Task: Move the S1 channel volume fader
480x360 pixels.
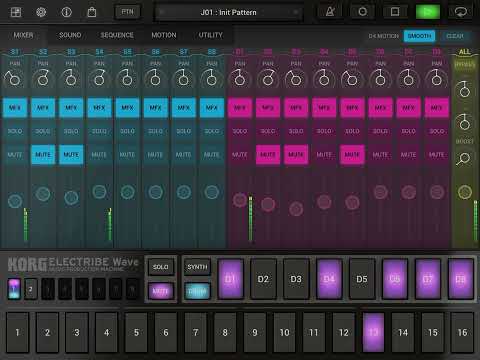Action: pos(15,201)
